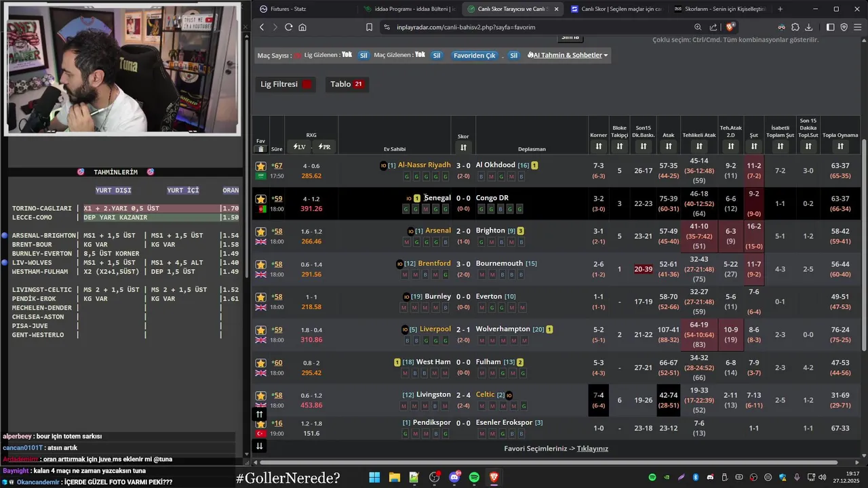
Task: Switch to Canlı Skor Seçilen maçlar tab
Action: point(615,9)
